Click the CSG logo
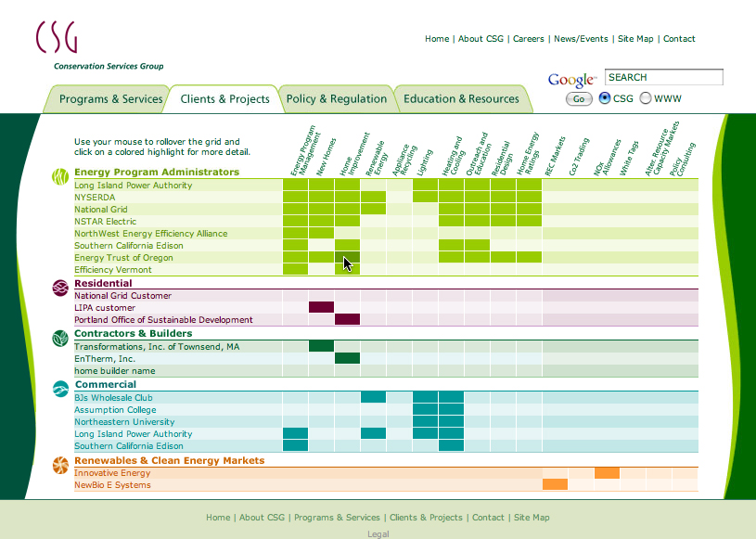Image resolution: width=756 pixels, height=539 pixels. 56,37
